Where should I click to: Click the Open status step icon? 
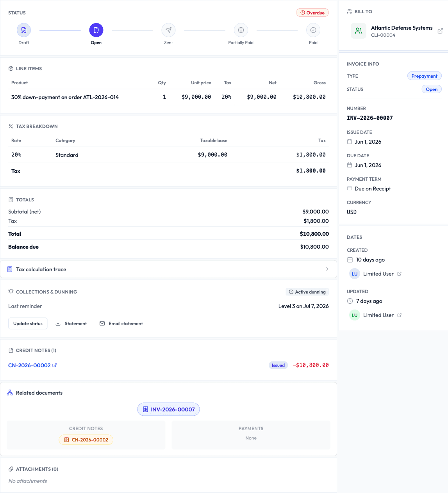tap(96, 30)
